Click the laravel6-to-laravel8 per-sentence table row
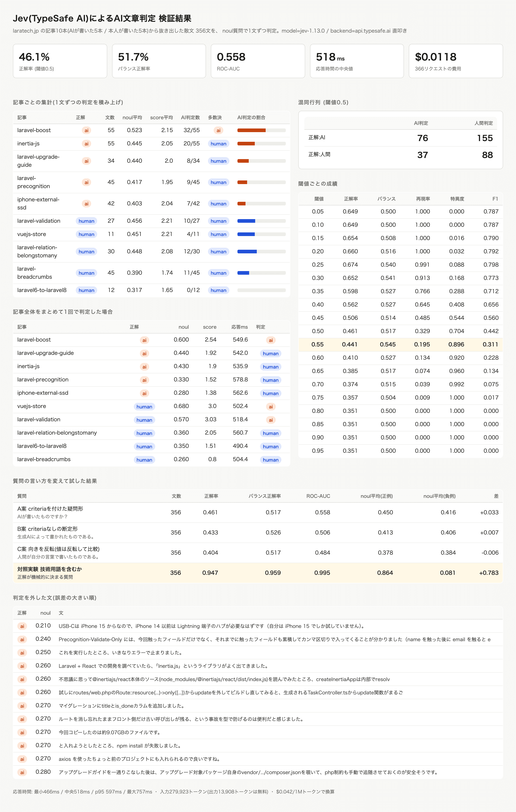This screenshot has height=812, width=516. click(152, 290)
